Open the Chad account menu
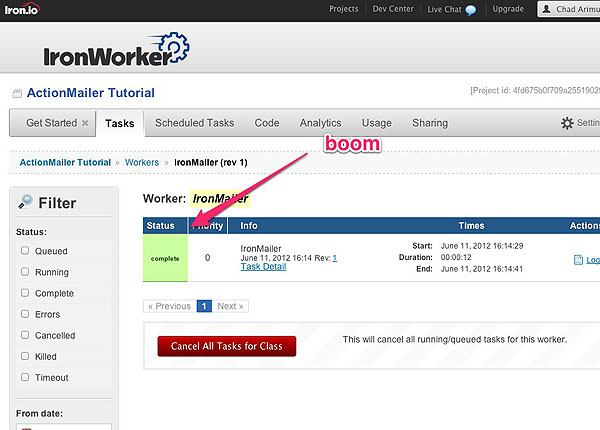The height and width of the screenshot is (430, 600). click(569, 9)
